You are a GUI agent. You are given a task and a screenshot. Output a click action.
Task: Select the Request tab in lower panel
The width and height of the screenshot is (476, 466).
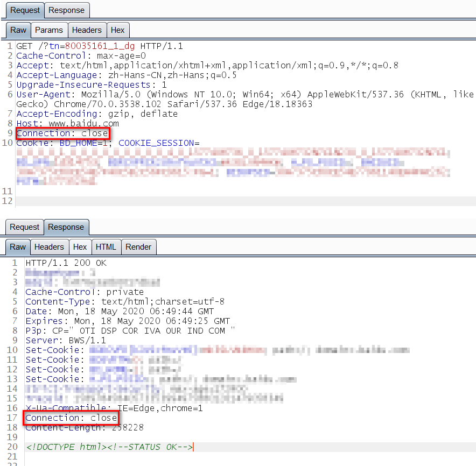[x=24, y=227]
